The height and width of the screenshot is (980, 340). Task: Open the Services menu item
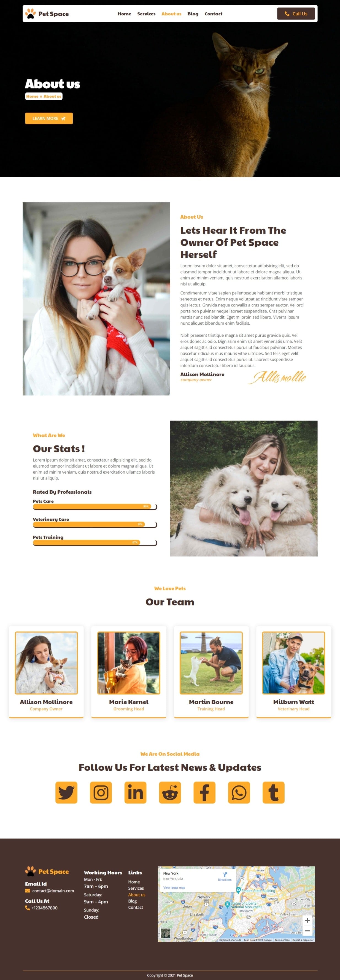tap(146, 14)
